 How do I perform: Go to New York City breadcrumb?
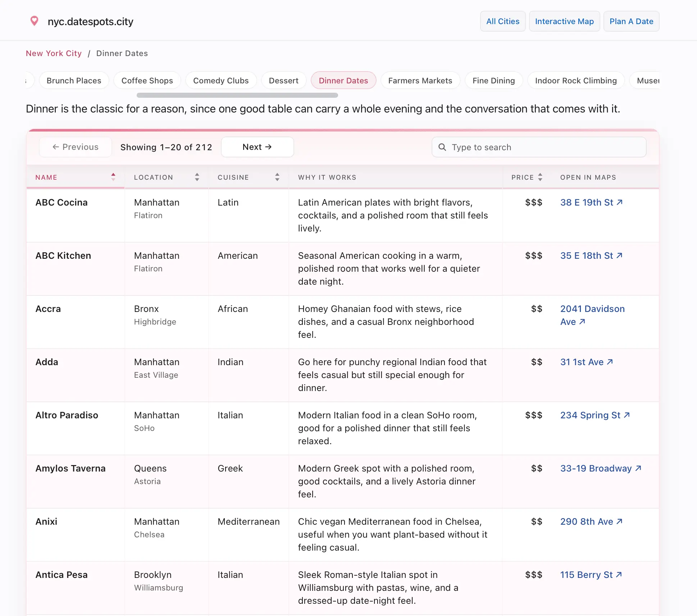54,53
